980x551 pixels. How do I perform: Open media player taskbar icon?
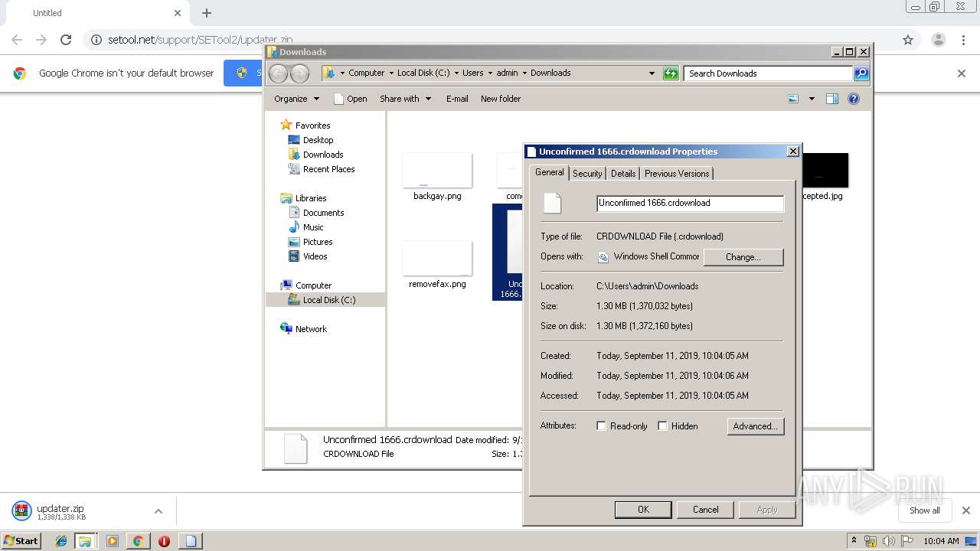click(113, 541)
